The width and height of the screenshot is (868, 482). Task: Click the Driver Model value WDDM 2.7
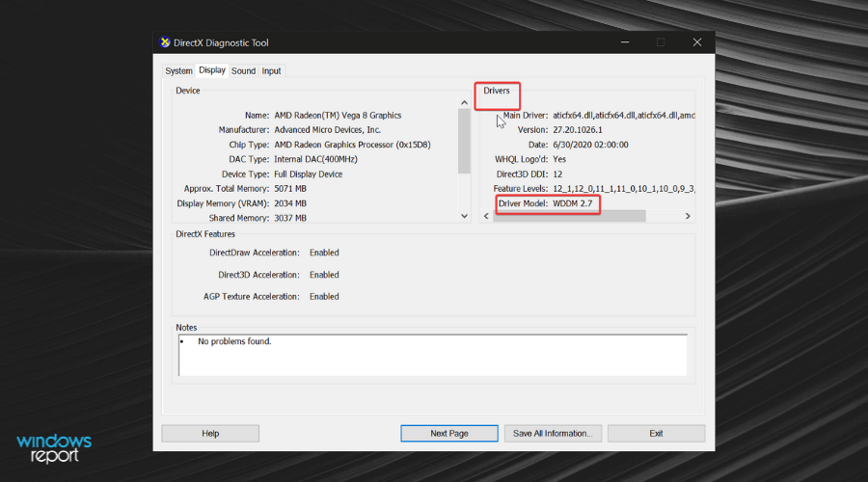point(572,203)
